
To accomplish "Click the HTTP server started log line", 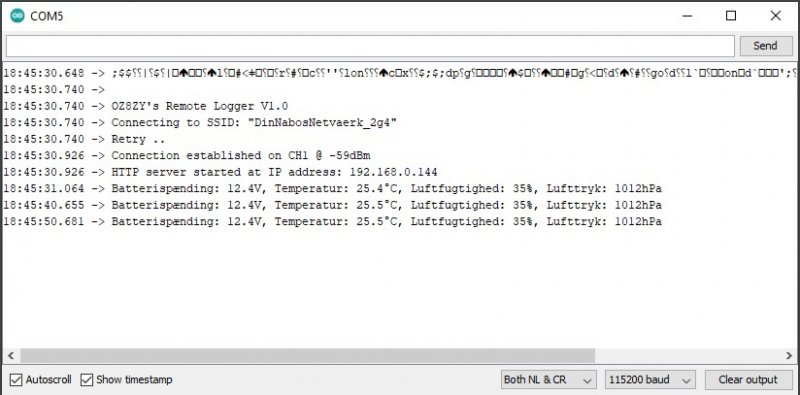I will [220, 172].
